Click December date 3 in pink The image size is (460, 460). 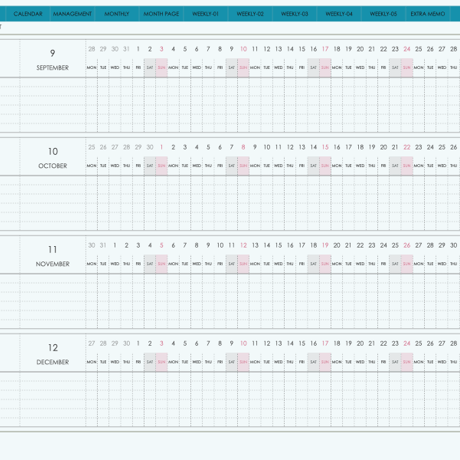[x=162, y=343]
